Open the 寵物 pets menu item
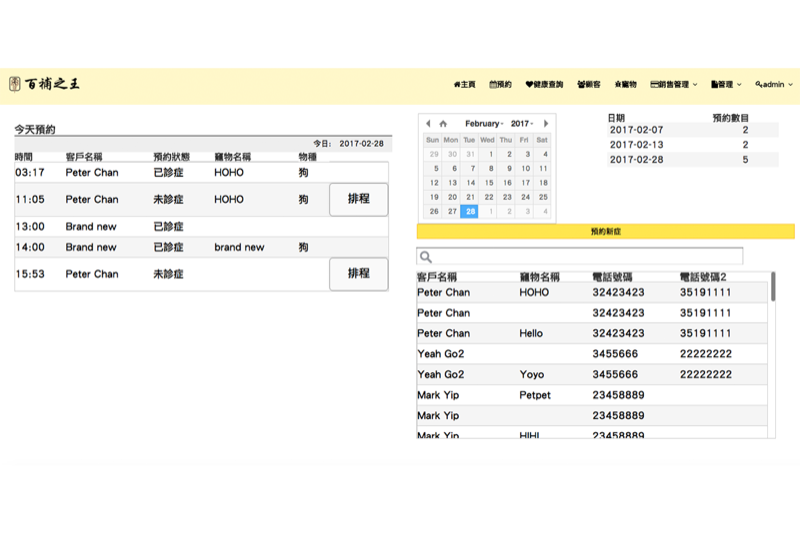The image size is (800, 533). (626, 85)
